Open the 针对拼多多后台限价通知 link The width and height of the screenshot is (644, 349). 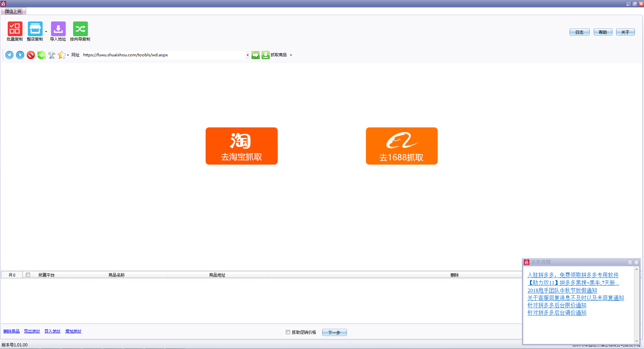click(557, 305)
